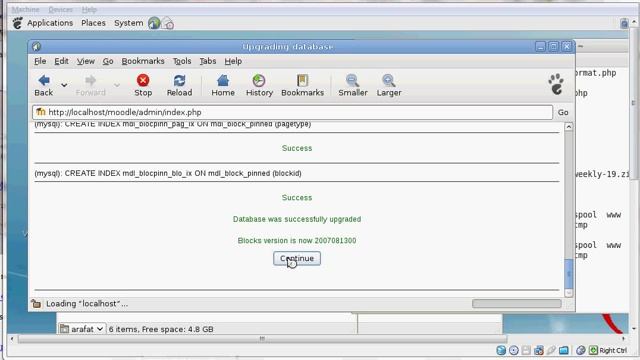Click VirtualBox USB status icon
This screenshot has width=640, height=360.
pos(551,350)
